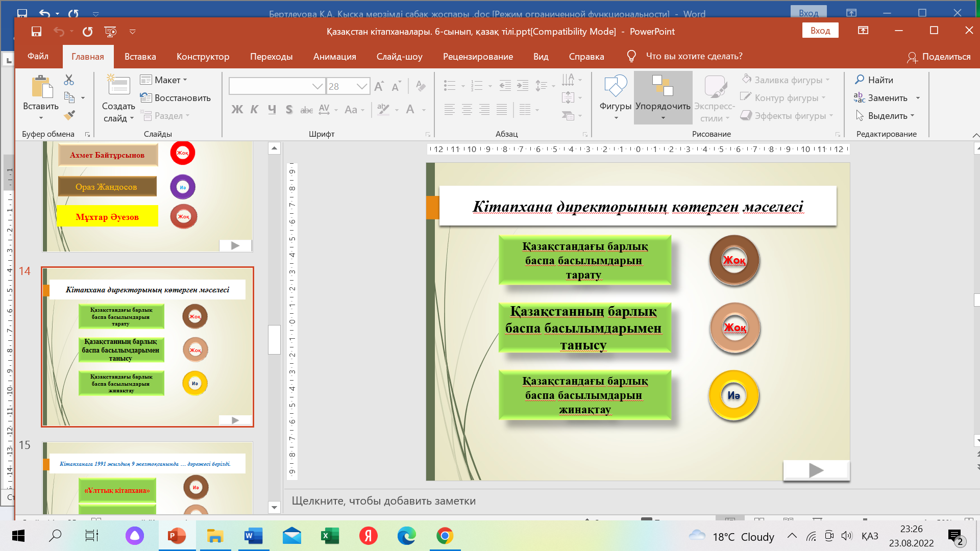Click the Cut scissors icon
Screen dimensions: 980x551
click(69, 80)
